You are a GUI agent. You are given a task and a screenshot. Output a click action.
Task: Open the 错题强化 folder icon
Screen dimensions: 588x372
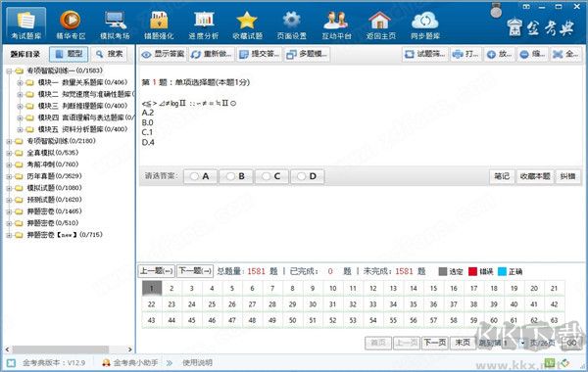click(x=159, y=21)
